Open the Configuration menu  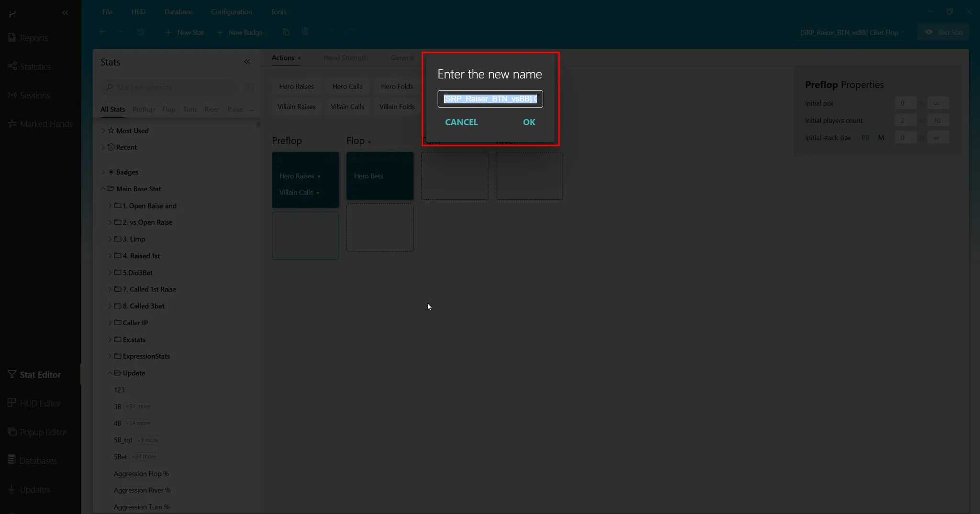231,11
